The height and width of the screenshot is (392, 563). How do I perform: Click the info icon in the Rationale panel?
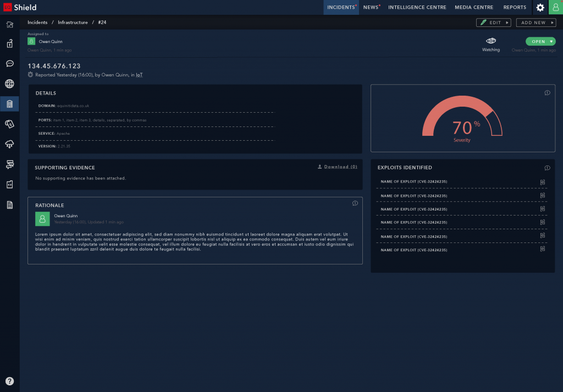click(x=355, y=203)
